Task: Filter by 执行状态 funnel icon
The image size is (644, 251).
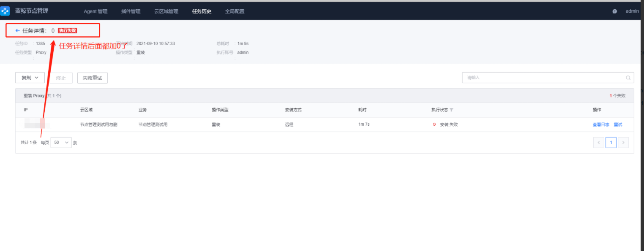Action: pyautogui.click(x=451, y=110)
